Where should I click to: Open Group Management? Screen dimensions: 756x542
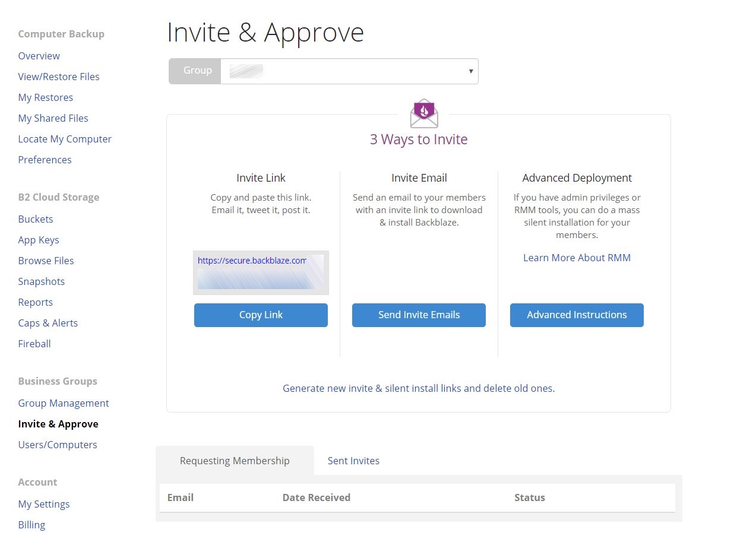pos(64,403)
